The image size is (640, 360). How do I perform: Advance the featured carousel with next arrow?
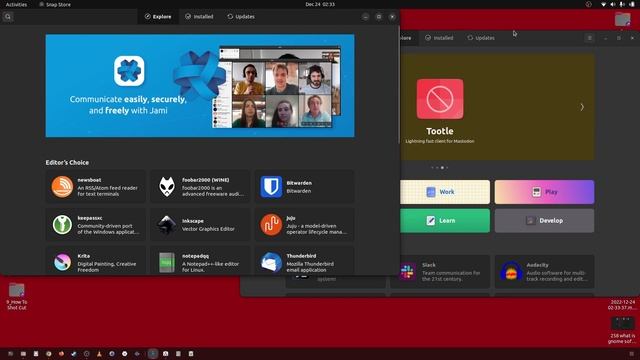(x=582, y=107)
